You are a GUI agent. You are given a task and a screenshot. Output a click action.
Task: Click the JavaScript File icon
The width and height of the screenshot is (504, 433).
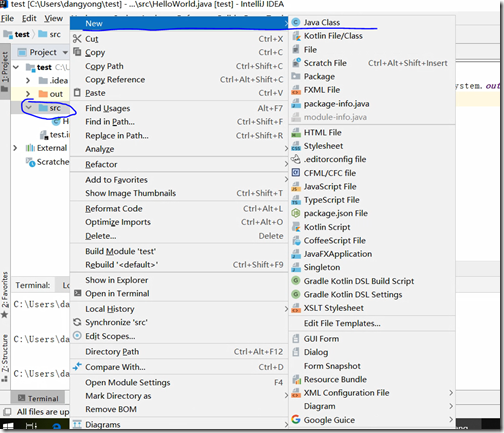(296, 186)
